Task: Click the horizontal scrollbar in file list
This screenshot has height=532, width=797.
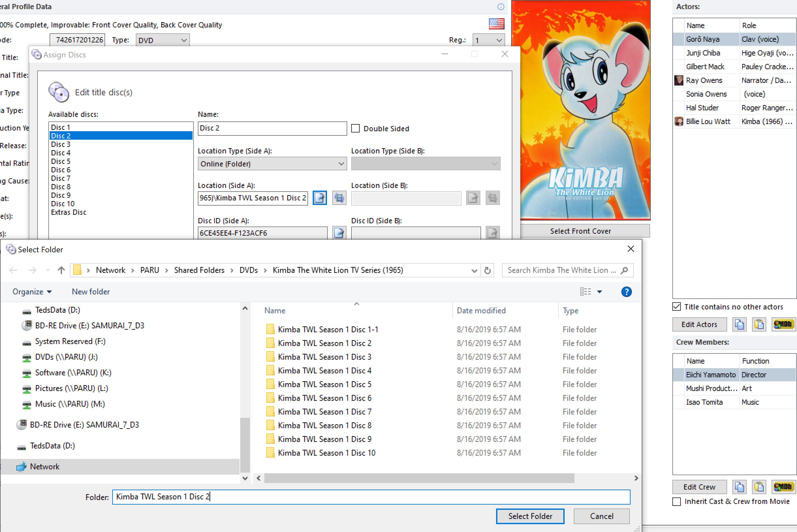Action: (x=419, y=478)
